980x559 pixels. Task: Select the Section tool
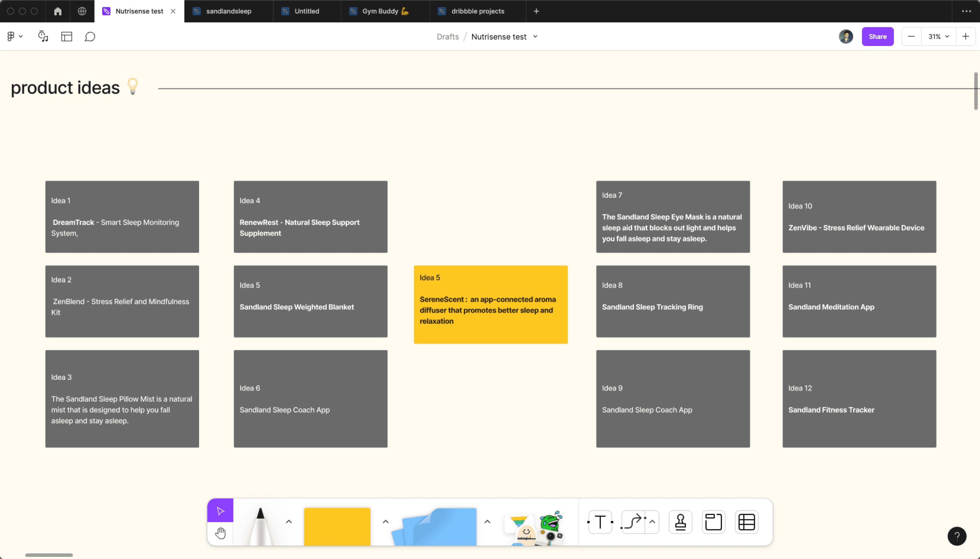click(x=713, y=522)
